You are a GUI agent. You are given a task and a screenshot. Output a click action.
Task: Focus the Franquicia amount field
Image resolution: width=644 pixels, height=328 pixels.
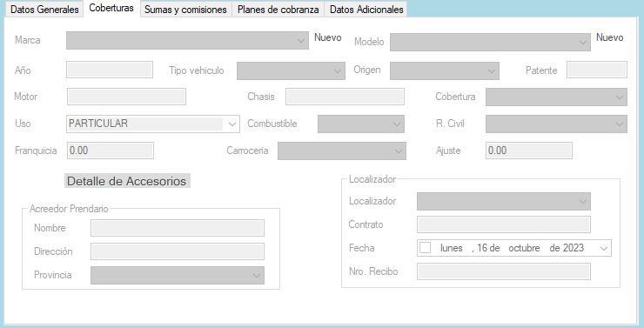point(110,151)
